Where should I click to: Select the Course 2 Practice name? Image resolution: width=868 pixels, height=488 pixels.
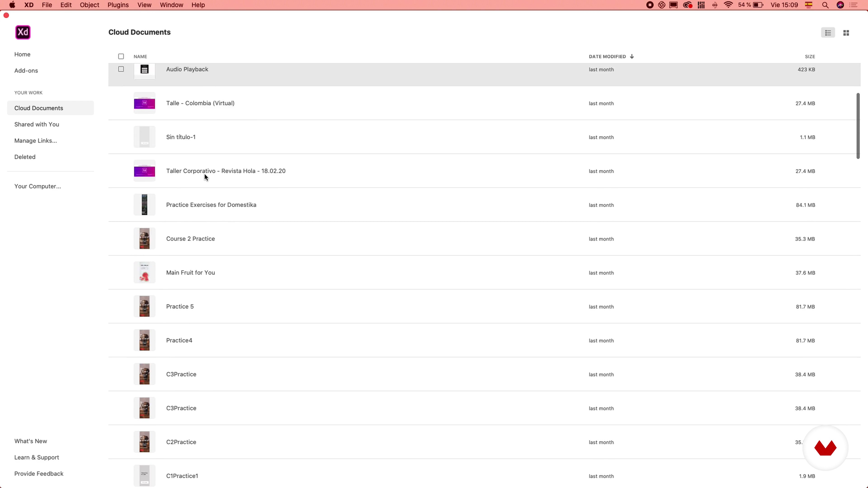click(190, 238)
